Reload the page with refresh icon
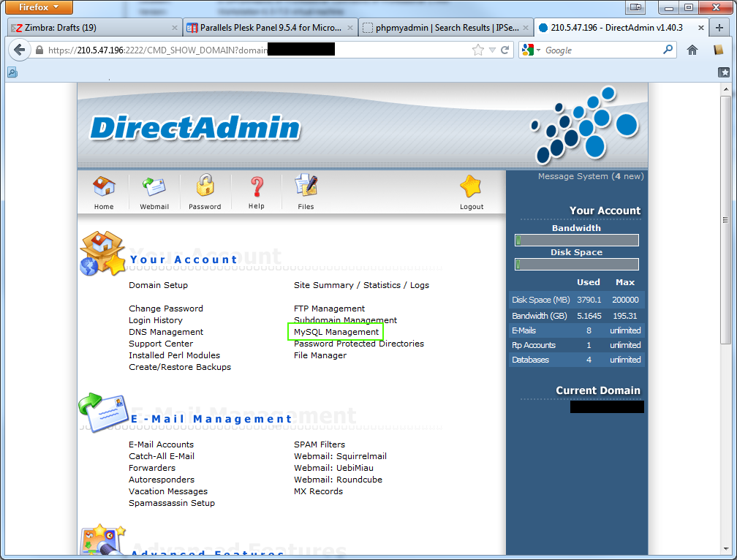Image resolution: width=737 pixels, height=560 pixels. (x=504, y=50)
